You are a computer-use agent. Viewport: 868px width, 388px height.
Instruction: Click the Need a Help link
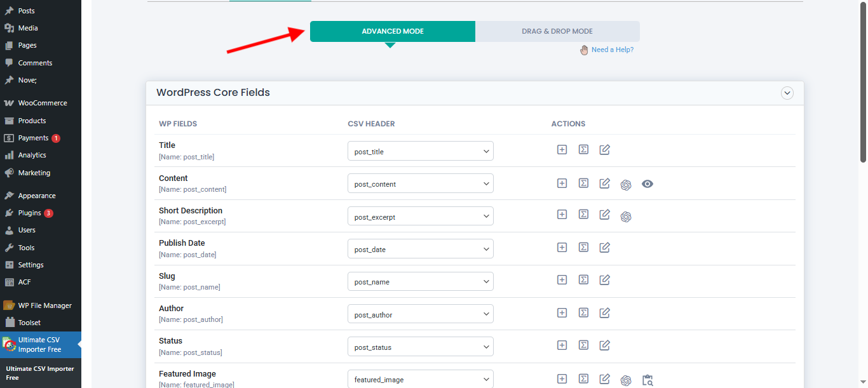[x=612, y=49]
